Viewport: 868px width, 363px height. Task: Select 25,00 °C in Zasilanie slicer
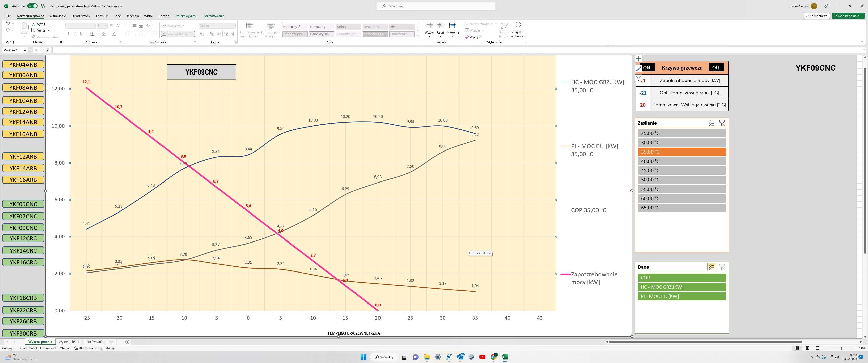point(682,133)
